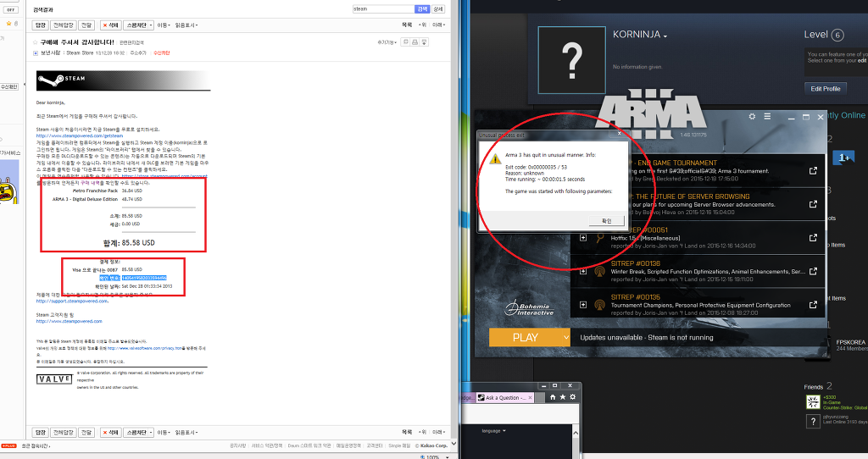868x459 pixels.
Task: Click the bottom Delete (삭제) button
Action: pos(110,433)
